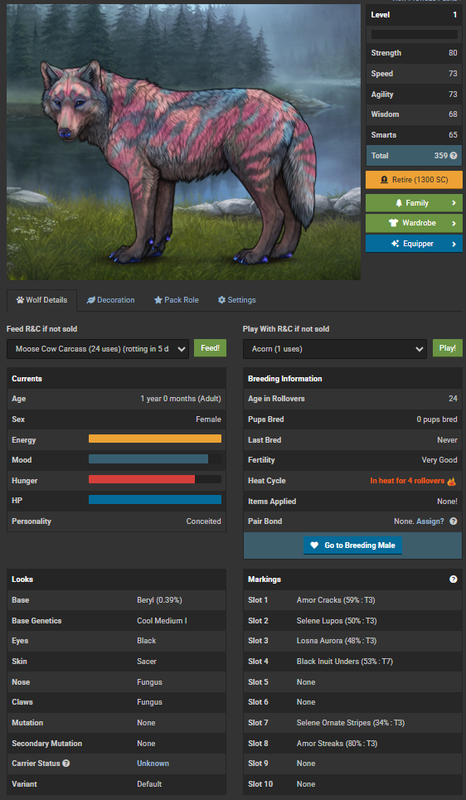Click the star icon on Pack Role tab
Screen dimensions: 466x800
tap(158, 300)
